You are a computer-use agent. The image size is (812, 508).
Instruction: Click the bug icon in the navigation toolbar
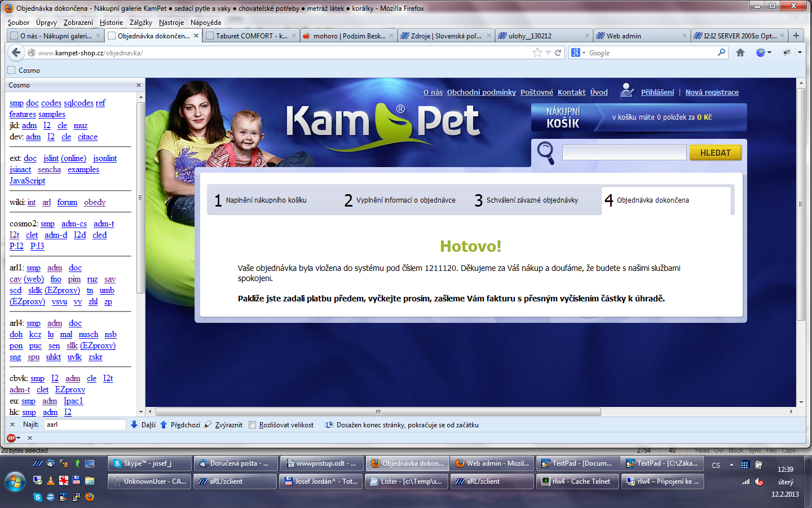[x=787, y=52]
